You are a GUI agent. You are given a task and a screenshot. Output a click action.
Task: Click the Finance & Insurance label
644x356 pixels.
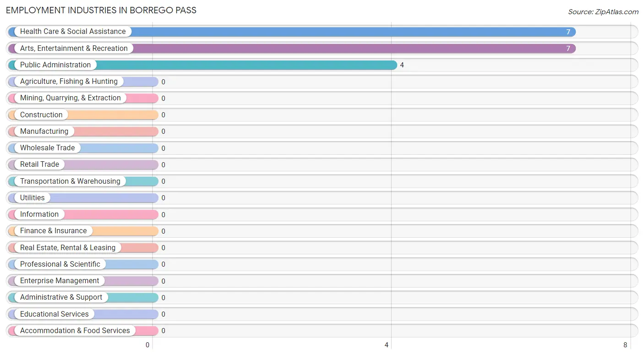point(53,231)
